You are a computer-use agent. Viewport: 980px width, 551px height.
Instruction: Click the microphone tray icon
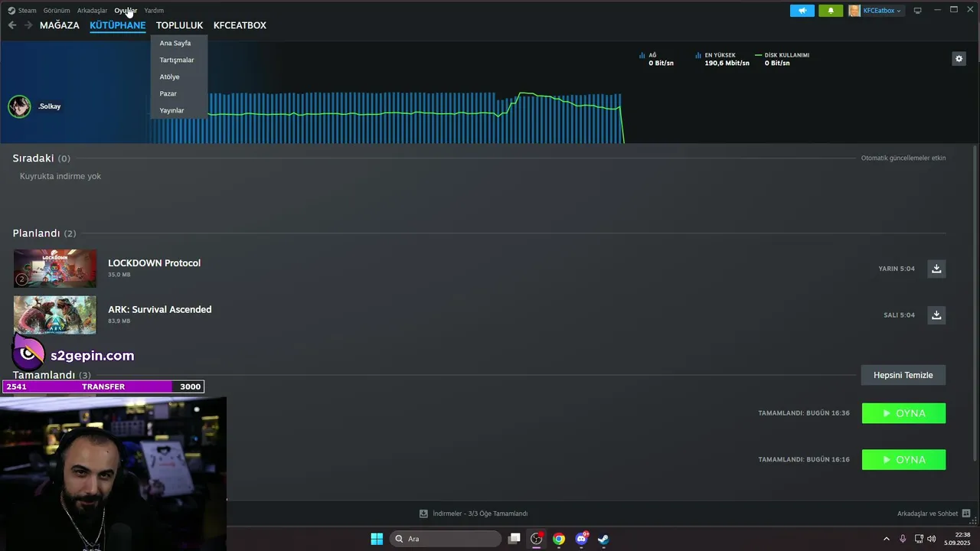click(903, 539)
